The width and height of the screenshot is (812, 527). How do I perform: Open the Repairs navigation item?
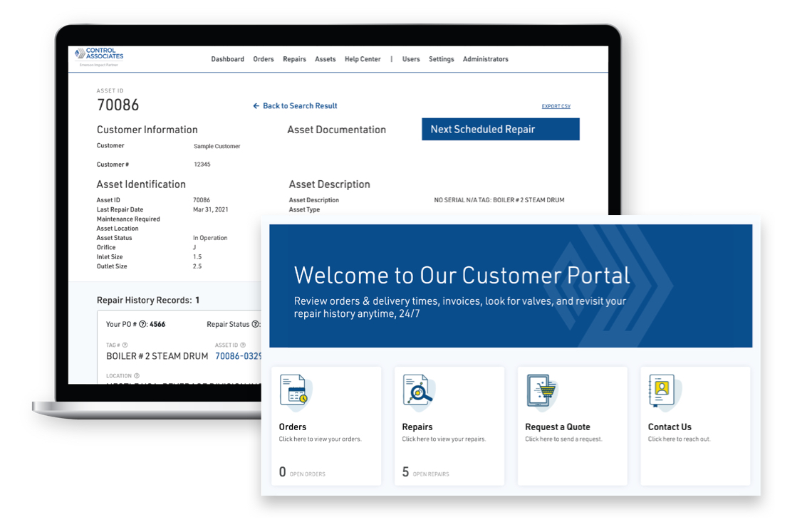click(x=294, y=59)
